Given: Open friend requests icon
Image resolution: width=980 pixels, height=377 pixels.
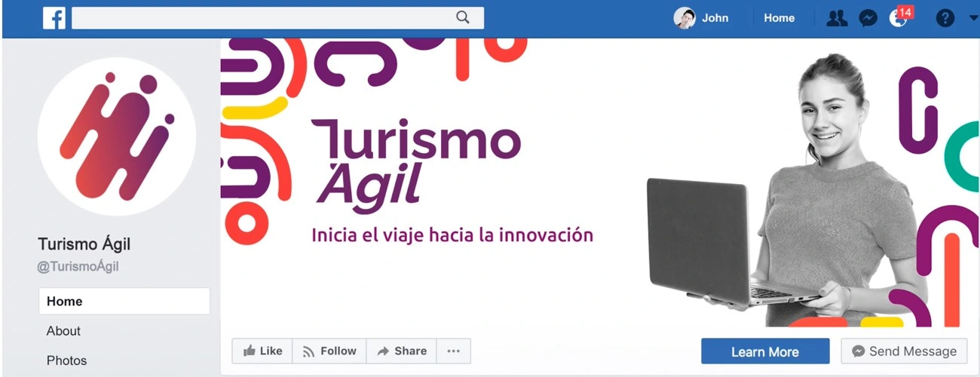Looking at the screenshot, I should [837, 18].
